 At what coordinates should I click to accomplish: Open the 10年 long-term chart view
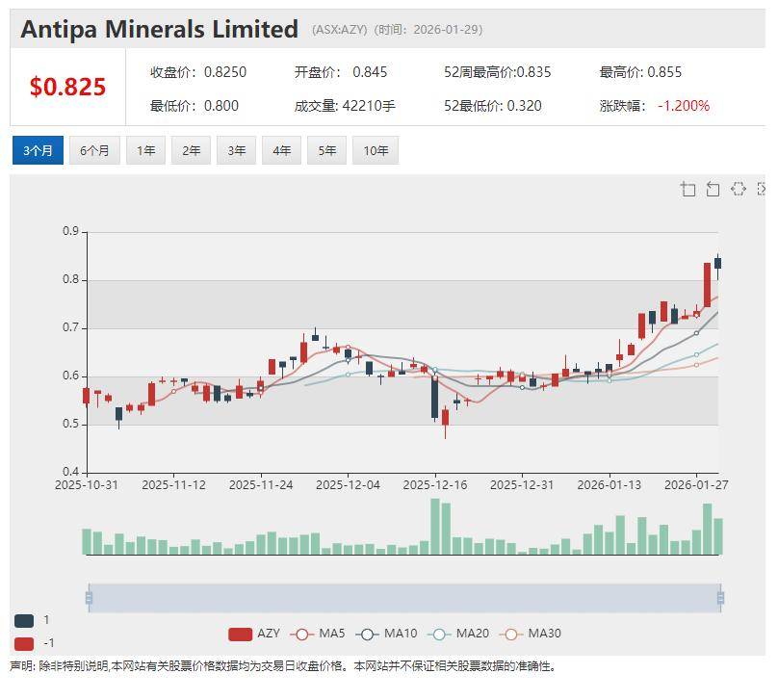point(376,150)
